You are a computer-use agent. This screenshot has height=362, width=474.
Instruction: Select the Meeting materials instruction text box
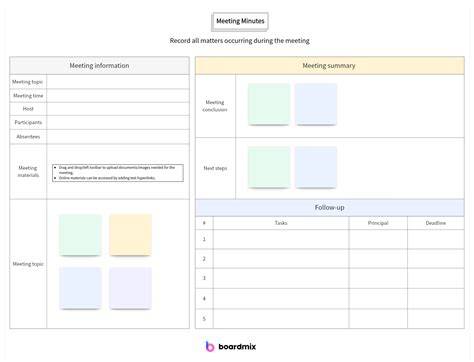[118, 173]
